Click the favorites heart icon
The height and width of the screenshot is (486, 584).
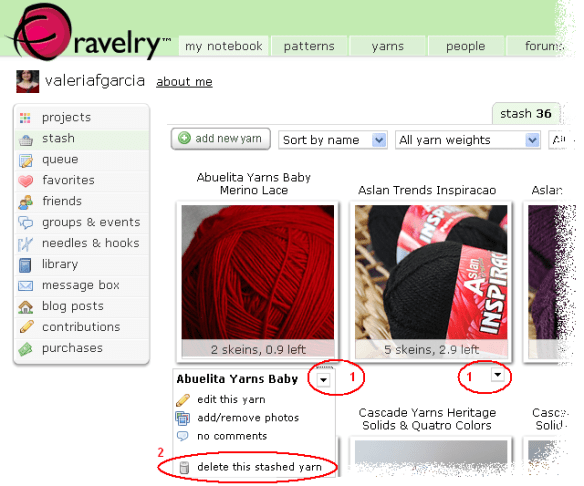[26, 181]
